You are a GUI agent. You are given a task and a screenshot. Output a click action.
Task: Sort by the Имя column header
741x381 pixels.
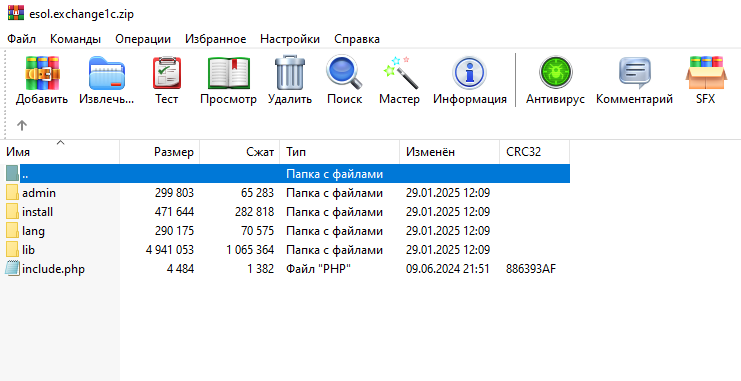60,152
